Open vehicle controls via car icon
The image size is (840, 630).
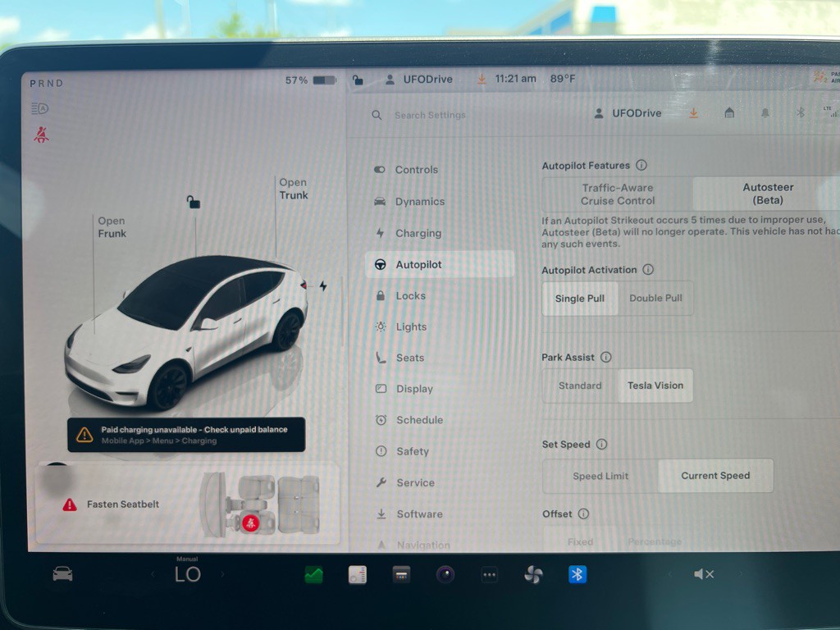62,573
